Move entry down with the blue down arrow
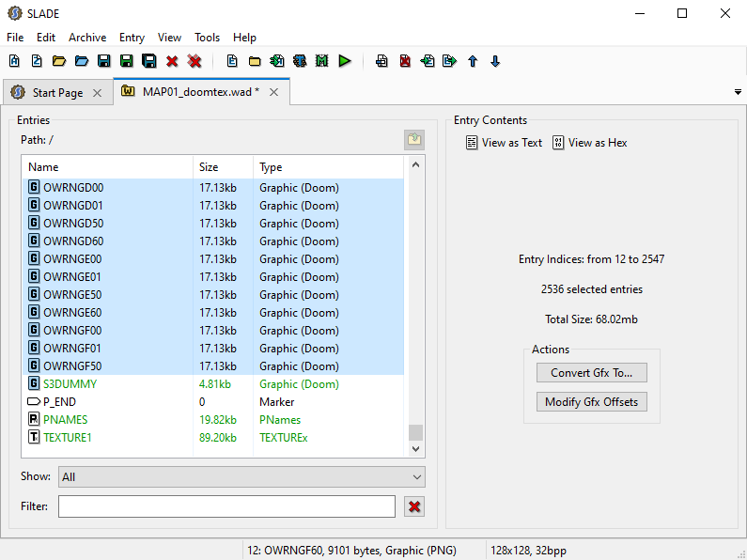Screen dimensions: 747x560 pos(495,61)
